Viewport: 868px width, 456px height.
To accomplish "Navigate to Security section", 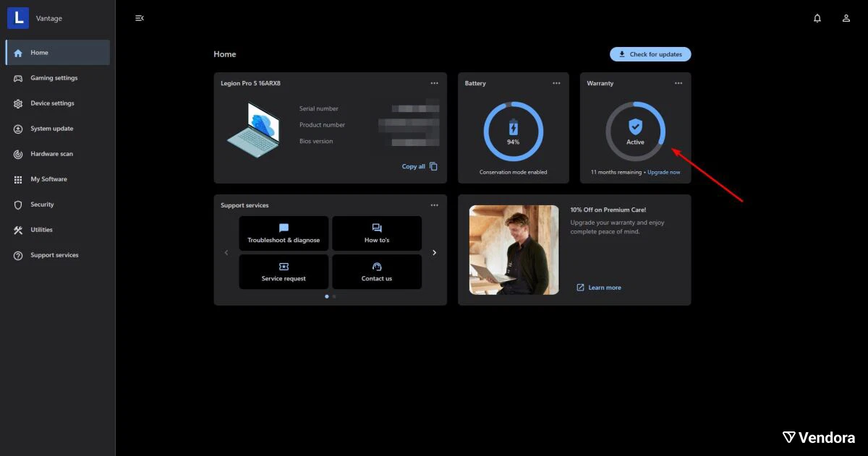I will coord(58,205).
